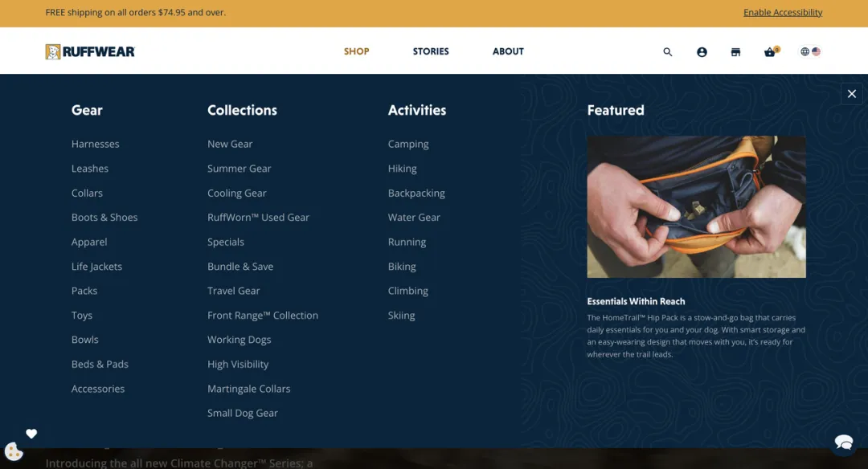868x469 pixels.
Task: Click the Essentials Within Reach title
Action: tap(636, 301)
